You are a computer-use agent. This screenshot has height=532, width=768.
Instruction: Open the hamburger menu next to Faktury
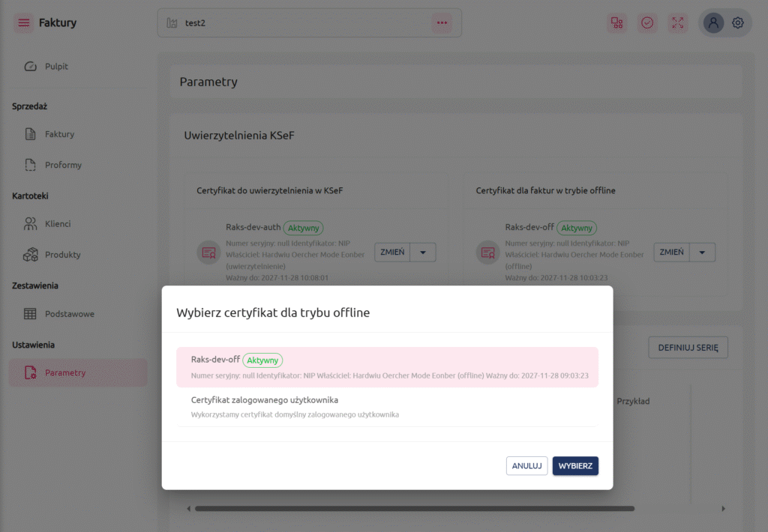tap(23, 22)
